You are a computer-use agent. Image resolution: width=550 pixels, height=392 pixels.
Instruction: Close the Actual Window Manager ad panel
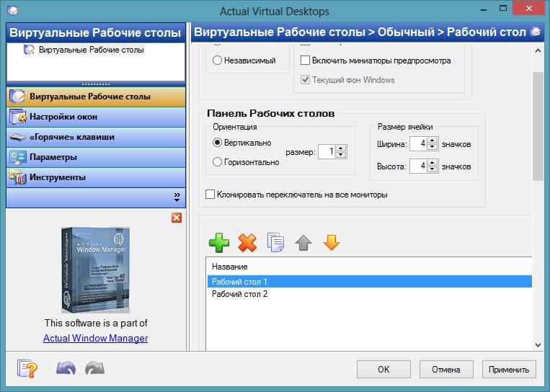(177, 218)
